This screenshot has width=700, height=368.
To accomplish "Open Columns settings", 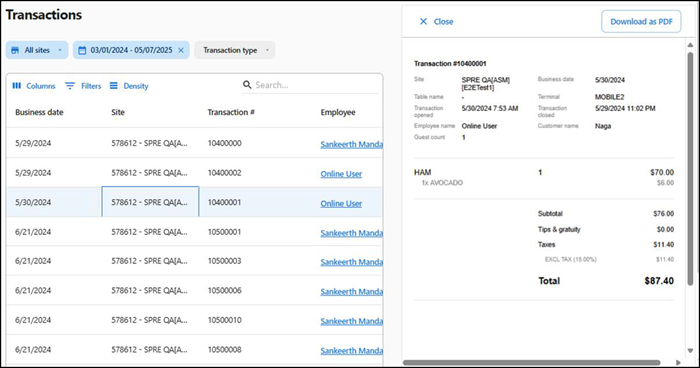I will coord(34,86).
